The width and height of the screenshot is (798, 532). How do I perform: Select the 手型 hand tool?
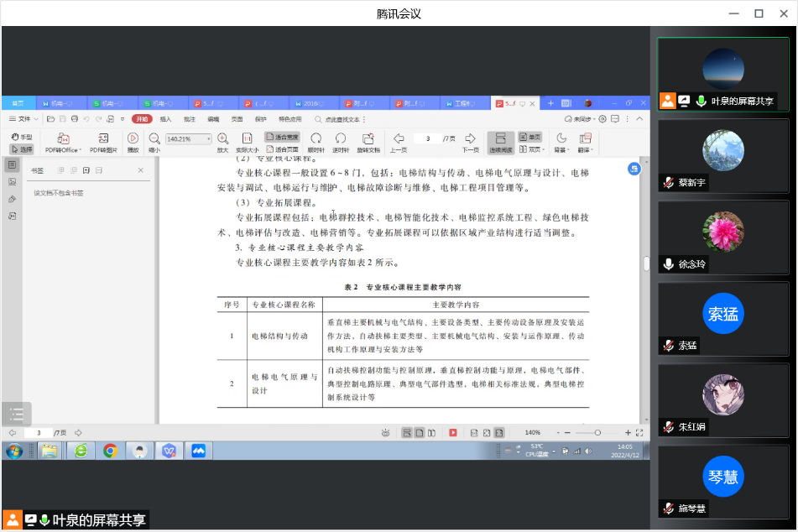pos(21,137)
